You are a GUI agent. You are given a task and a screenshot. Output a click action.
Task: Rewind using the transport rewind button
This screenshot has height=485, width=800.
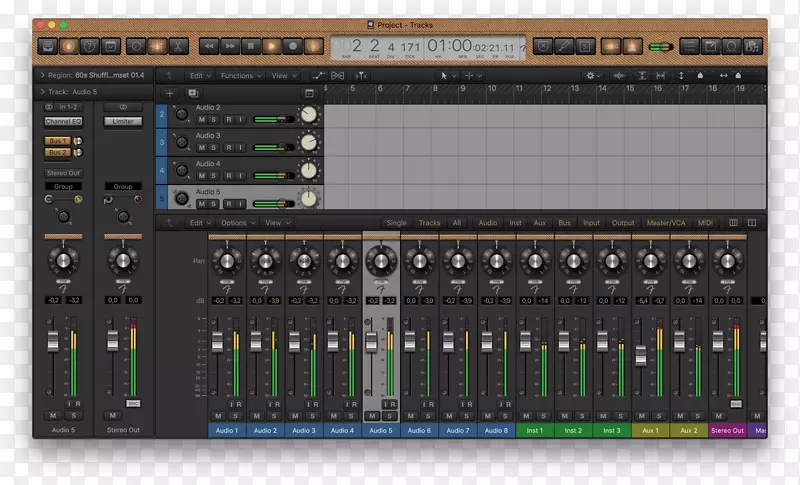click(208, 46)
